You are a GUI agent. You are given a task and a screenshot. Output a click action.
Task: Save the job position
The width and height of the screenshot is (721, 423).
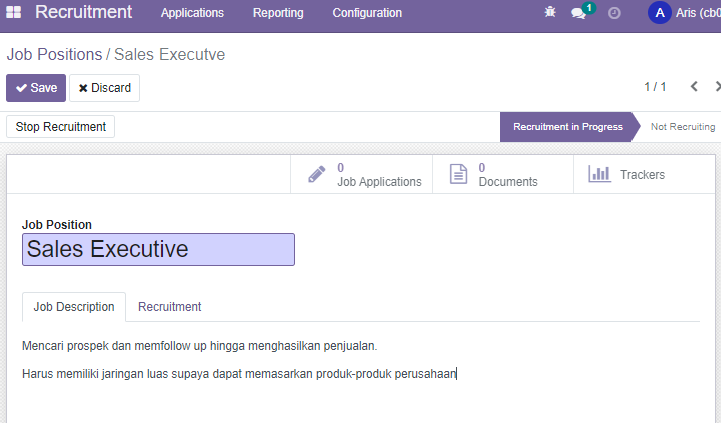[x=36, y=88]
